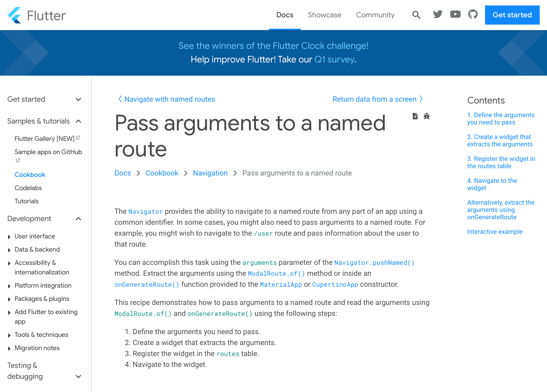This screenshot has height=392, width=547.
Task: Click external link icon beside Flutter Gallery
Action: (x=78, y=138)
